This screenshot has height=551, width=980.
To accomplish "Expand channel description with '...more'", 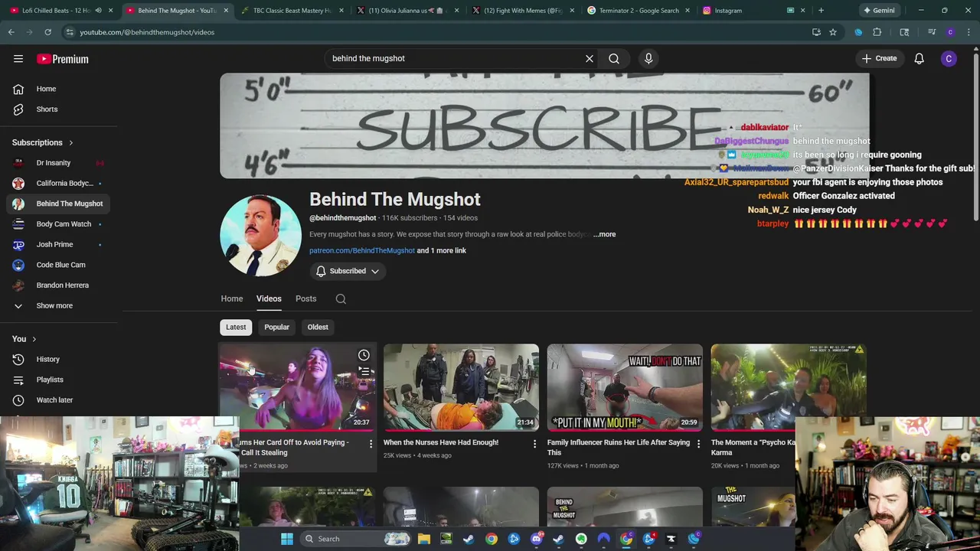I will [x=605, y=234].
